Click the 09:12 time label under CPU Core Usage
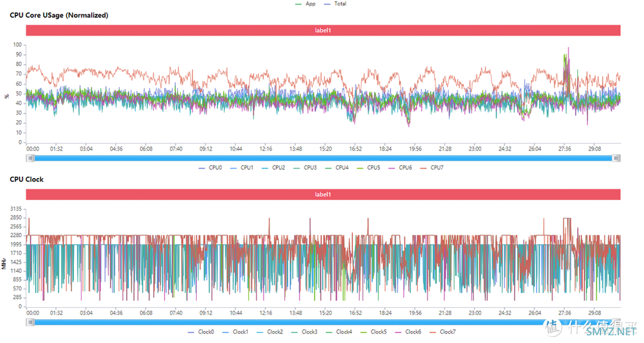This screenshot has width=644, height=343. 206,149
